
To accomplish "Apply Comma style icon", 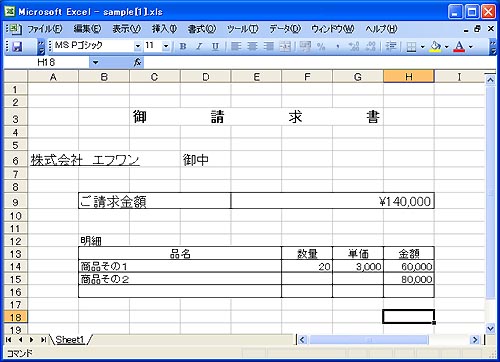I will tap(338, 46).
